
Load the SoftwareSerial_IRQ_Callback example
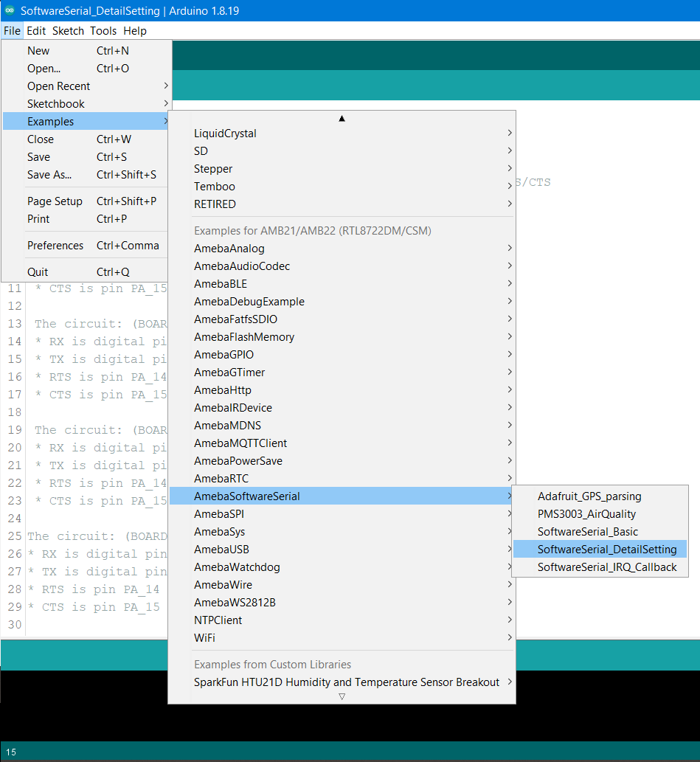[x=600, y=567]
